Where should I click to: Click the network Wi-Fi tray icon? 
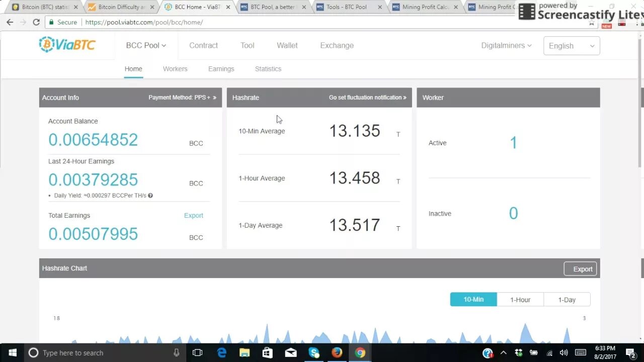tap(549, 353)
